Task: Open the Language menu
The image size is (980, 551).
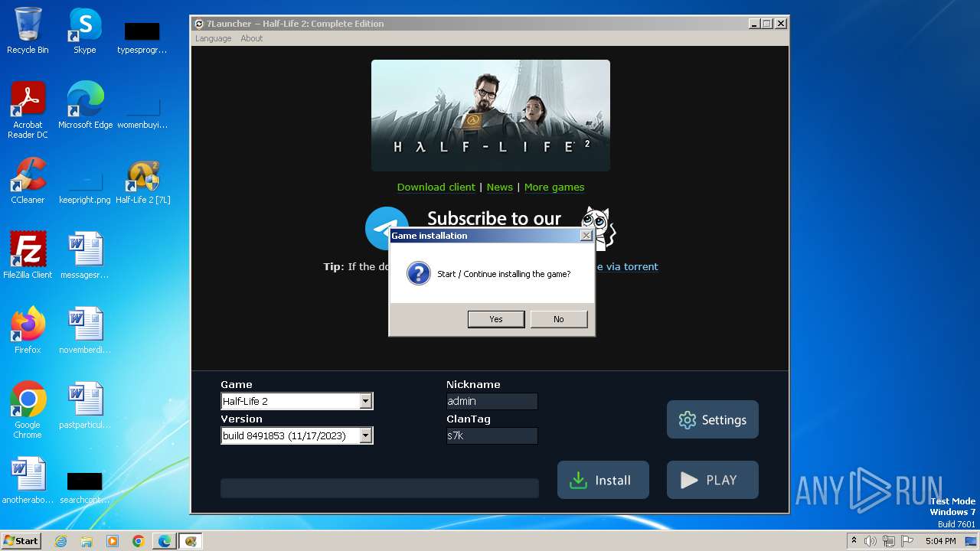Action: (x=213, y=38)
